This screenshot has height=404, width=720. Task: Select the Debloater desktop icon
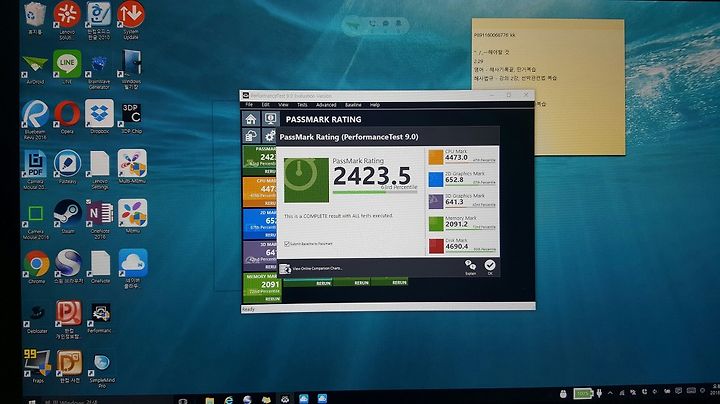pos(36,318)
